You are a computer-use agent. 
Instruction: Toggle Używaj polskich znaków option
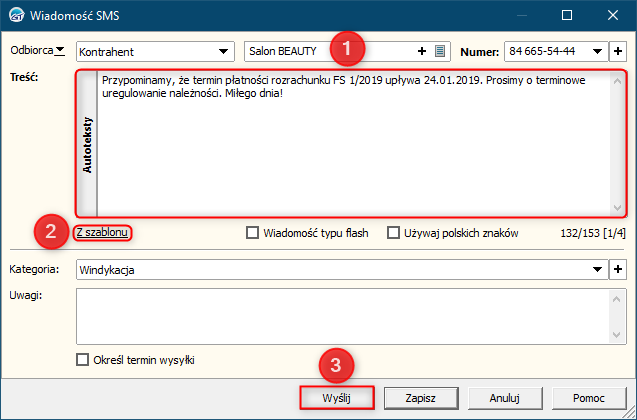tap(393, 233)
